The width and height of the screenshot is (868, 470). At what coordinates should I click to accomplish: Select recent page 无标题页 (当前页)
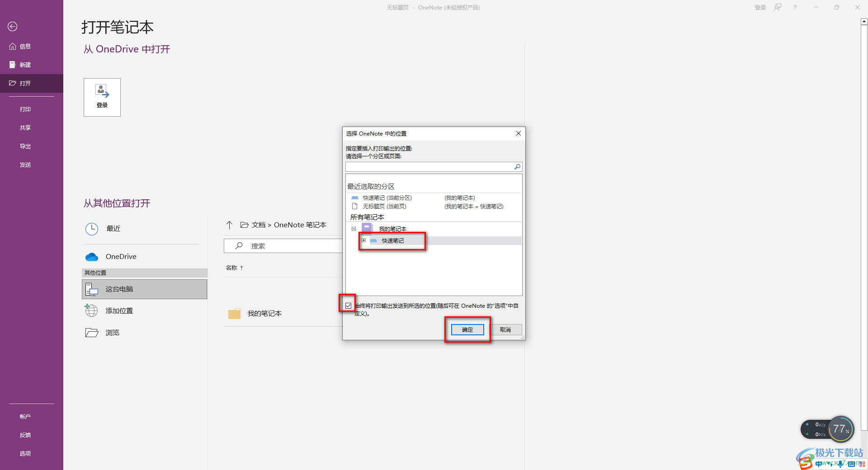click(385, 207)
